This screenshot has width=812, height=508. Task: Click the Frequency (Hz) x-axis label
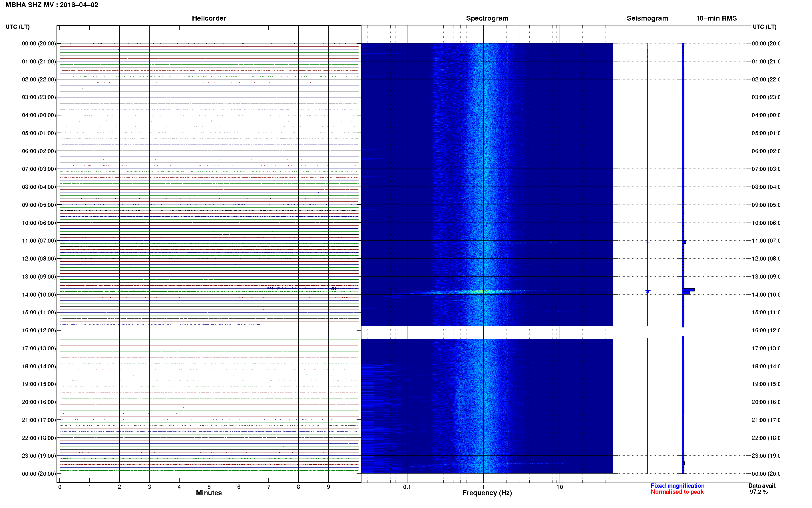(487, 493)
